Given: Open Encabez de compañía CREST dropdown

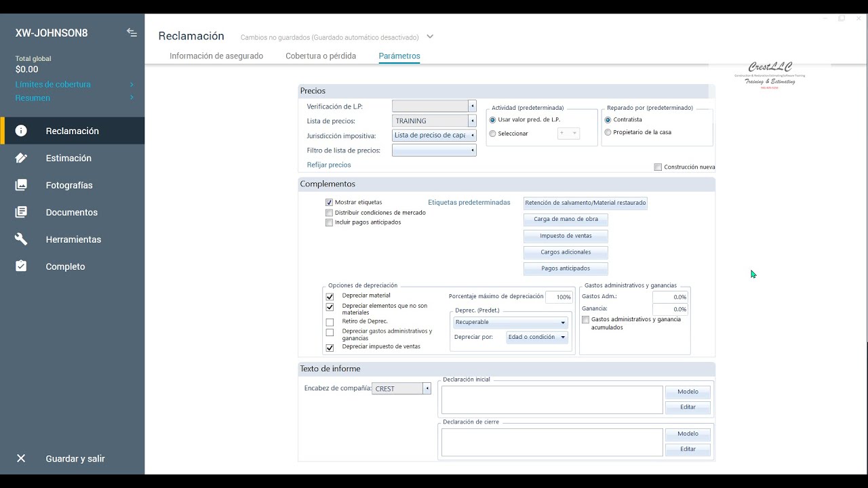Looking at the screenshot, I should (427, 388).
